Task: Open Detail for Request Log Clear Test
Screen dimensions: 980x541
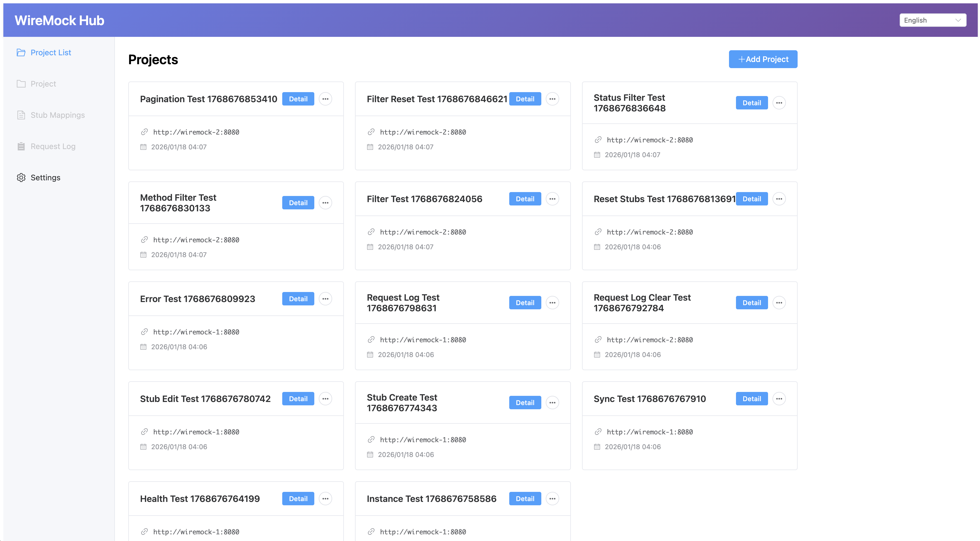Action: point(751,302)
